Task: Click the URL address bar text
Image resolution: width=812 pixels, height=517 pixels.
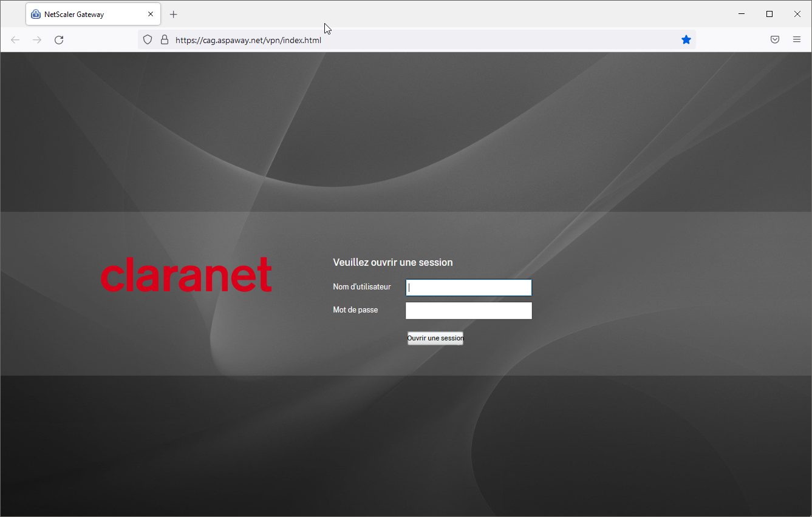Action: (248, 41)
